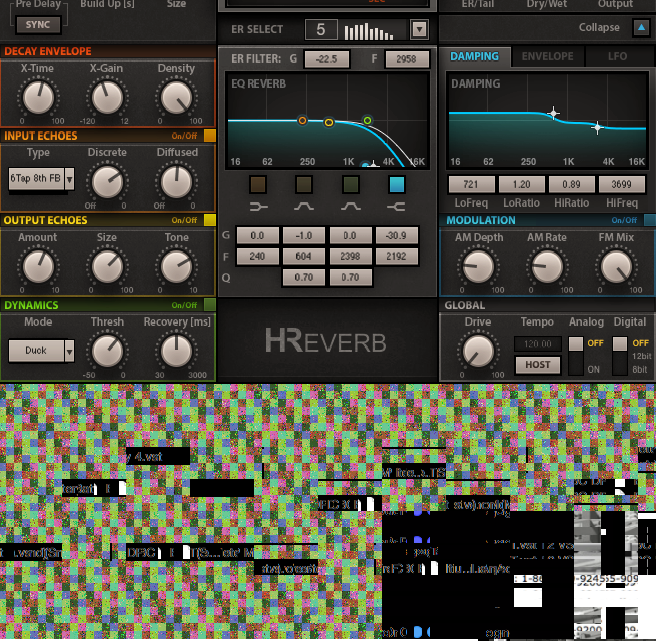
Task: Click the low shelf filter shape icon
Action: (x=258, y=206)
